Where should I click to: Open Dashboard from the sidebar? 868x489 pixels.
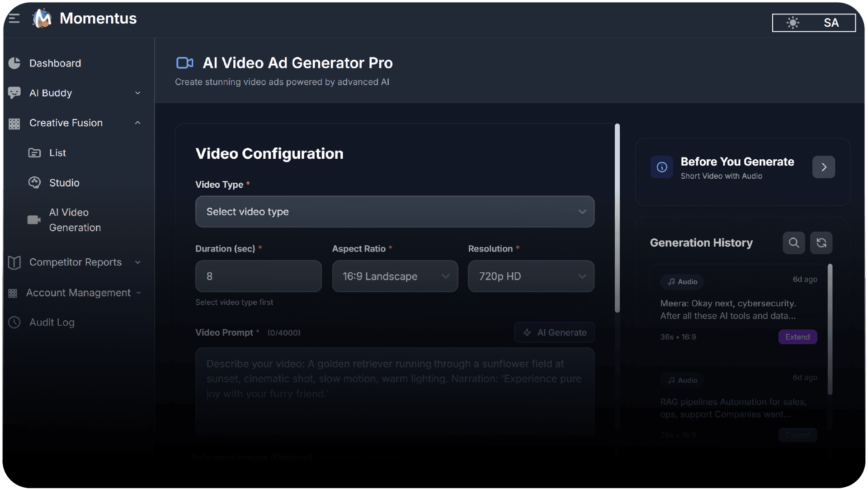coord(55,63)
